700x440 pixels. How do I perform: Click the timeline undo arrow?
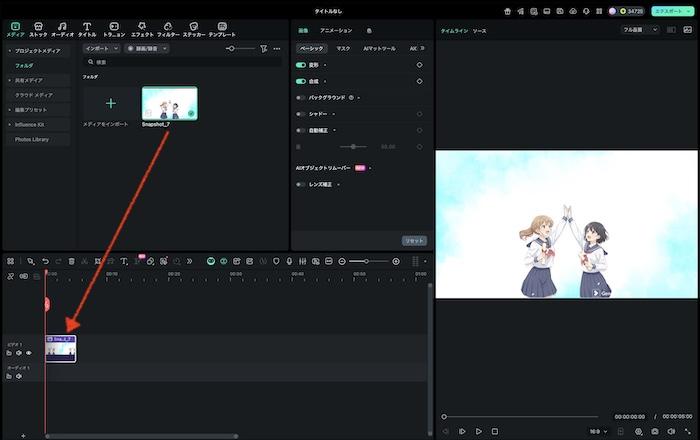click(x=46, y=262)
